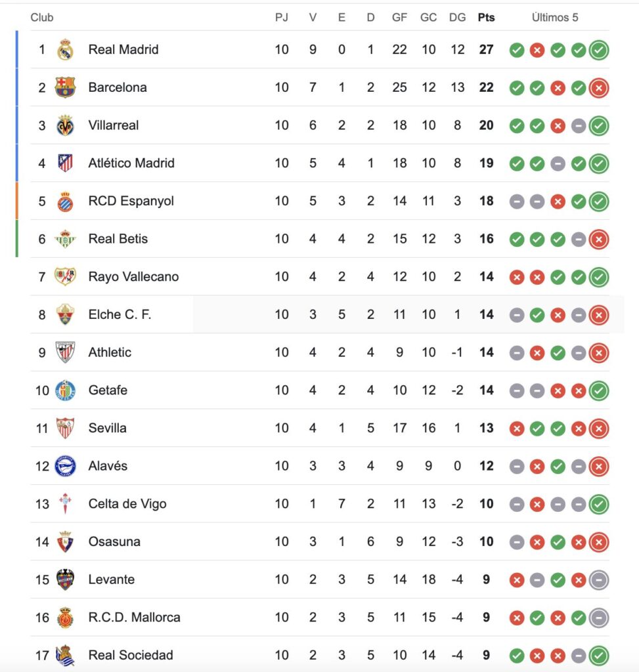Click the Villarreal club crest
The height and width of the screenshot is (672, 639).
tap(65, 125)
